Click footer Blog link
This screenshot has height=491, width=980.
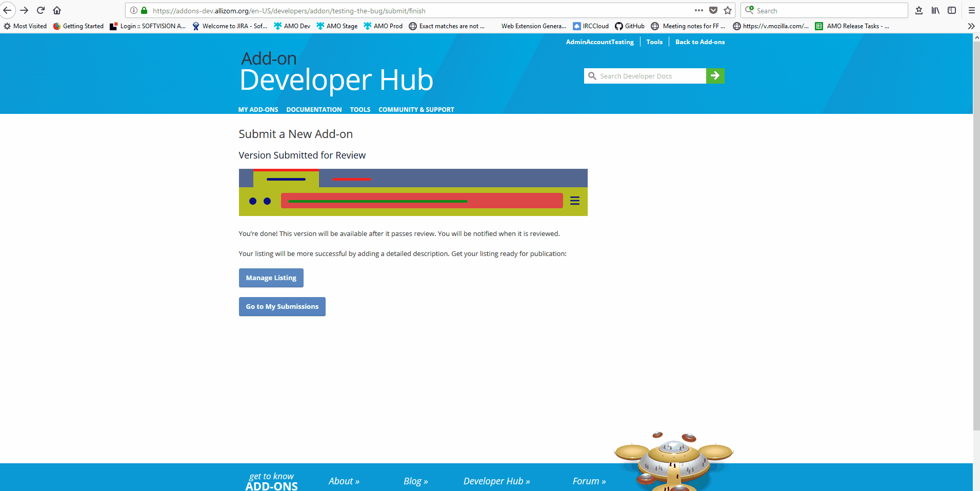tap(415, 481)
